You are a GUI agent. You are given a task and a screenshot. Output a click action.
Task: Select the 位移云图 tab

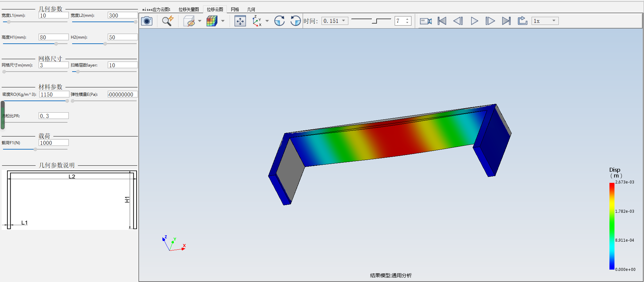tap(215, 9)
